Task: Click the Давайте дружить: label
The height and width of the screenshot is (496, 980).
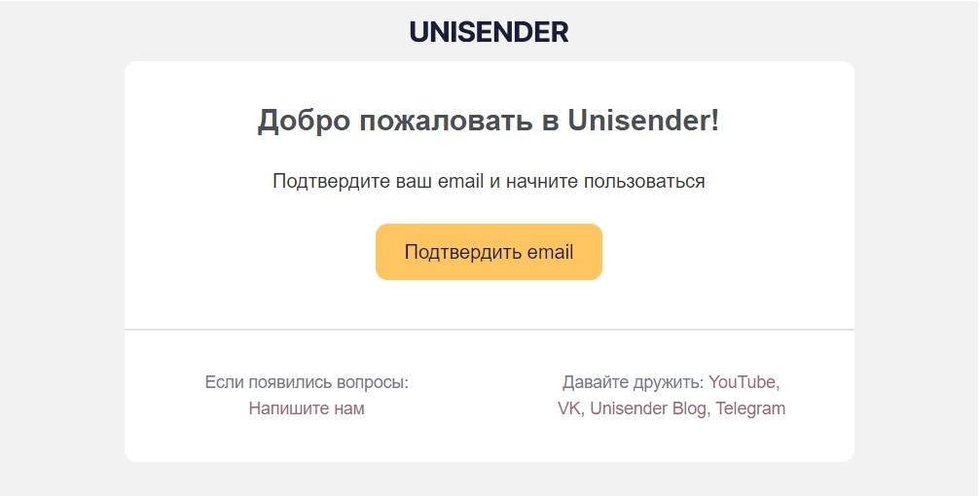Action: [633, 381]
